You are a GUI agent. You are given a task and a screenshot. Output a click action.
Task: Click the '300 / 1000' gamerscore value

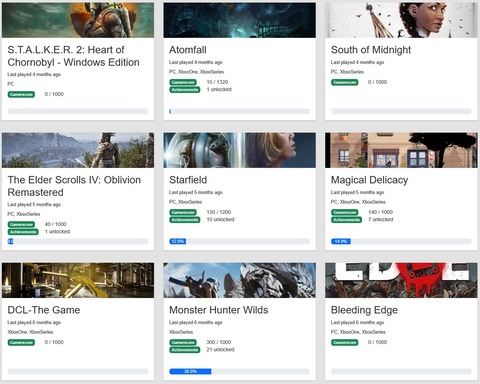point(219,342)
